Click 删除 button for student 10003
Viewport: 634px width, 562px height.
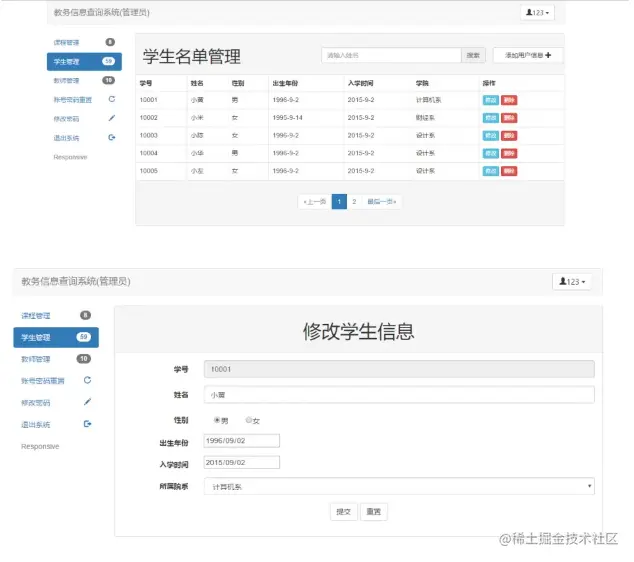[x=509, y=135]
